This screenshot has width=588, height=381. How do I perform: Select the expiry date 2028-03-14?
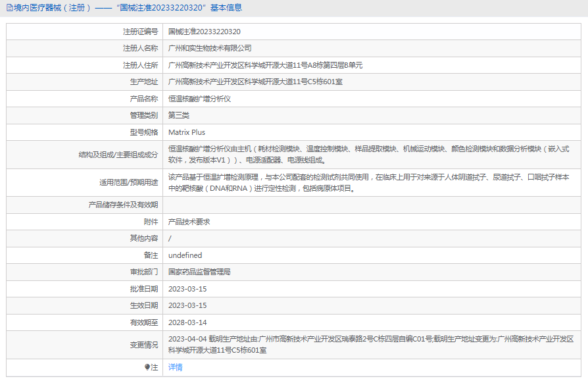pos(187,322)
